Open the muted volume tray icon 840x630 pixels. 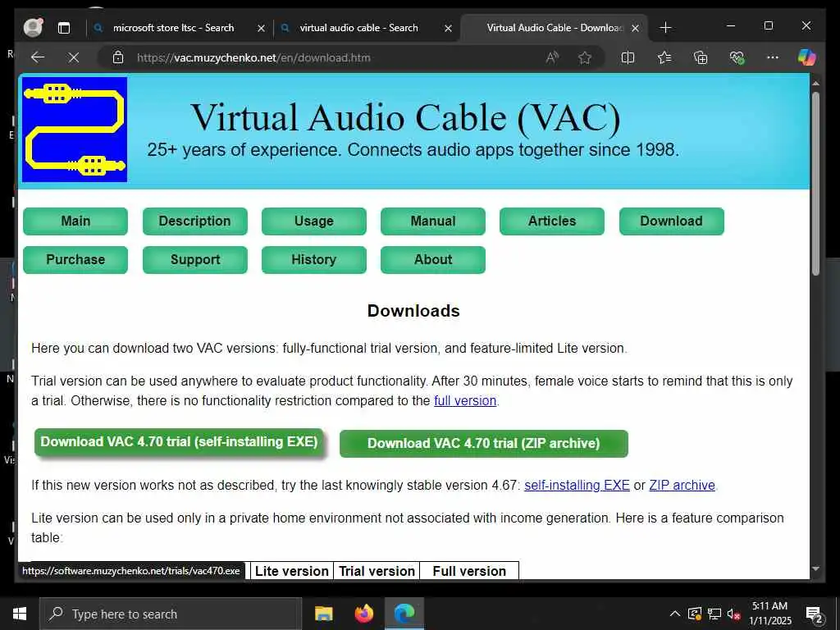pyautogui.click(x=734, y=614)
